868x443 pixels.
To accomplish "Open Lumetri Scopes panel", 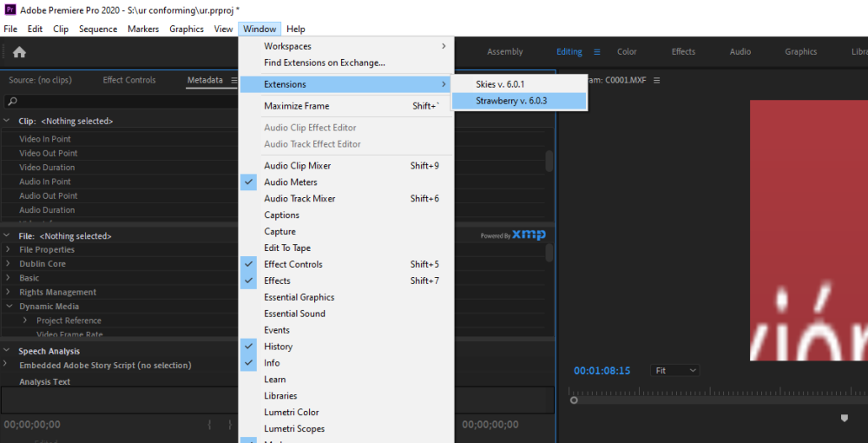I will pos(346,428).
